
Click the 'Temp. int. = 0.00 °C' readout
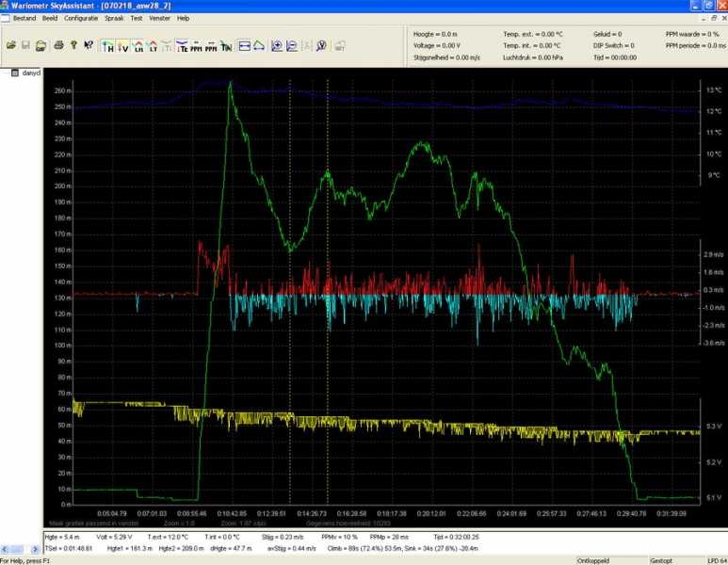[531, 45]
